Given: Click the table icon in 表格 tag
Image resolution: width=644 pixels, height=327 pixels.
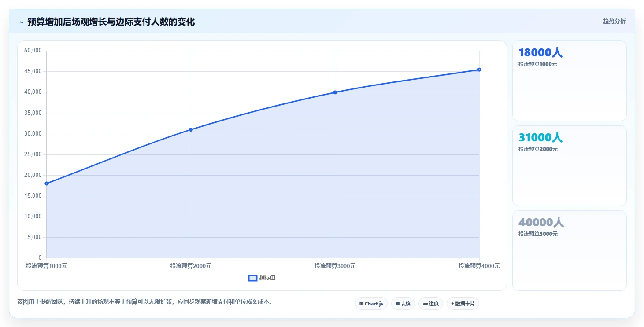Looking at the screenshot, I should 397,304.
